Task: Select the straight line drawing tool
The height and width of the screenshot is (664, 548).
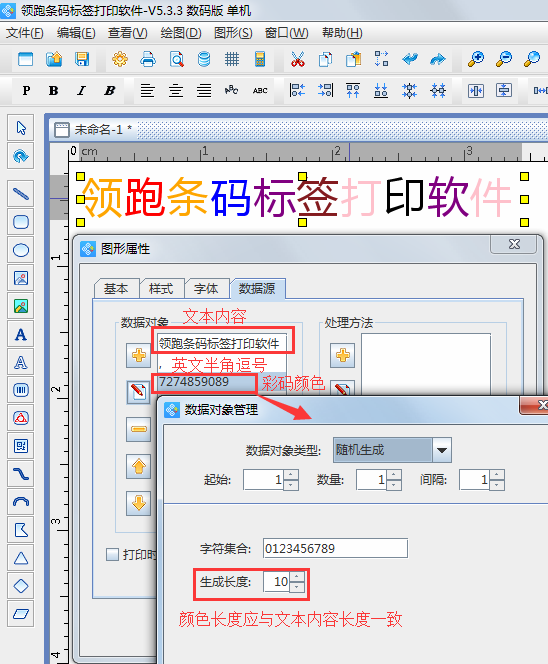Action: pos(20,194)
